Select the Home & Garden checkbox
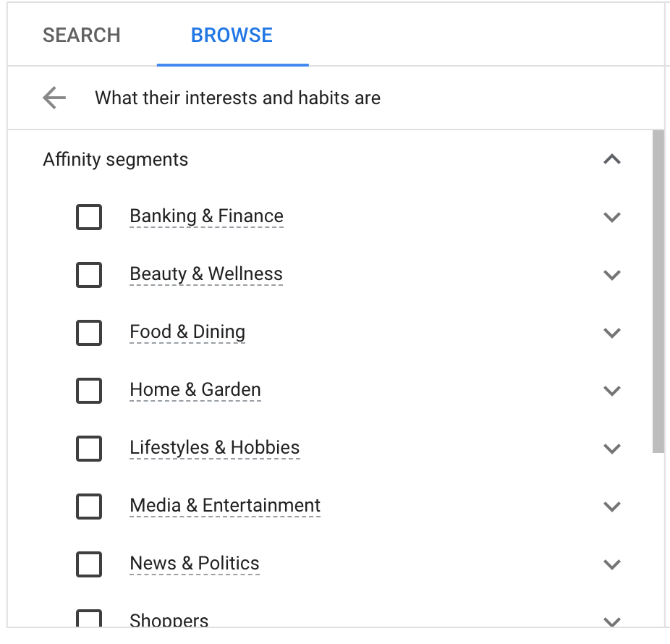The width and height of the screenshot is (670, 644). 89,391
